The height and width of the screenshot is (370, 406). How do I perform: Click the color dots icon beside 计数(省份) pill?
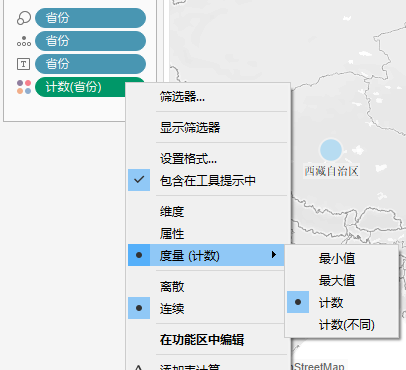coord(24,87)
